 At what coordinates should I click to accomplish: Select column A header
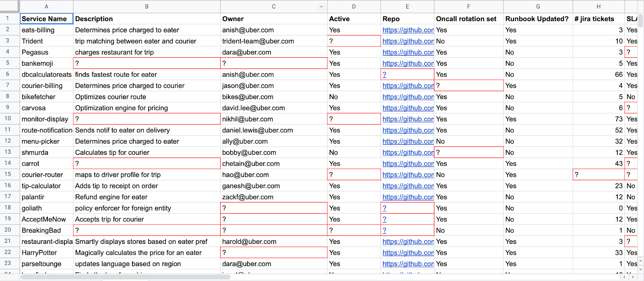pos(46,6)
